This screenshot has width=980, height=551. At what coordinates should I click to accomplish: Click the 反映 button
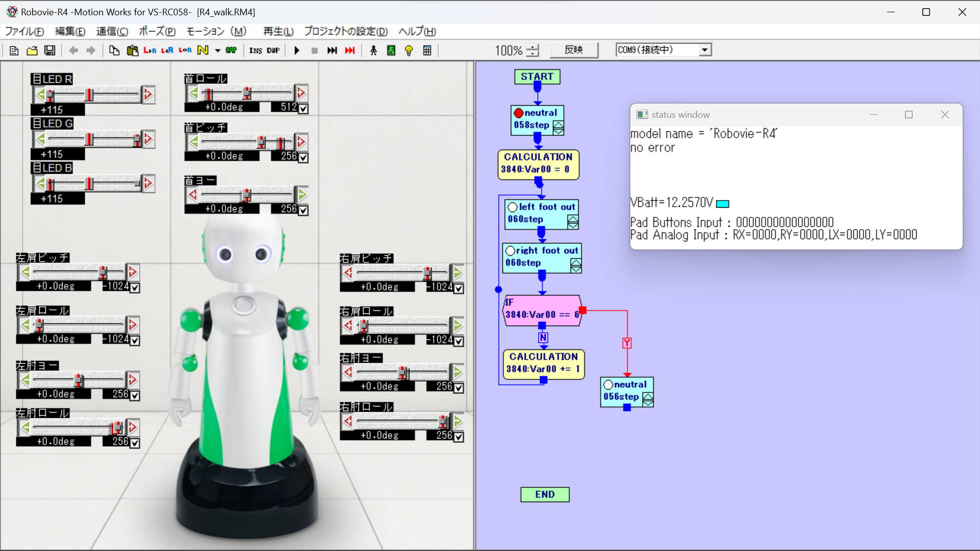point(574,50)
